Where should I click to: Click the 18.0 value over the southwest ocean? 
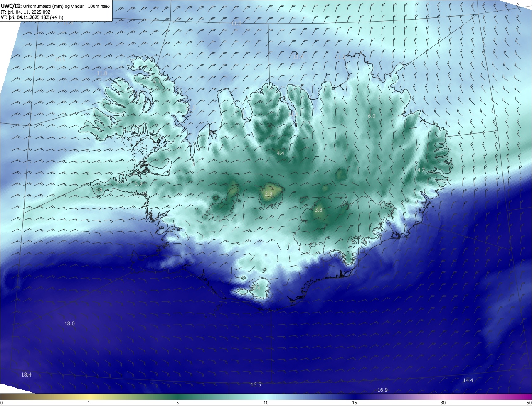pyautogui.click(x=69, y=323)
